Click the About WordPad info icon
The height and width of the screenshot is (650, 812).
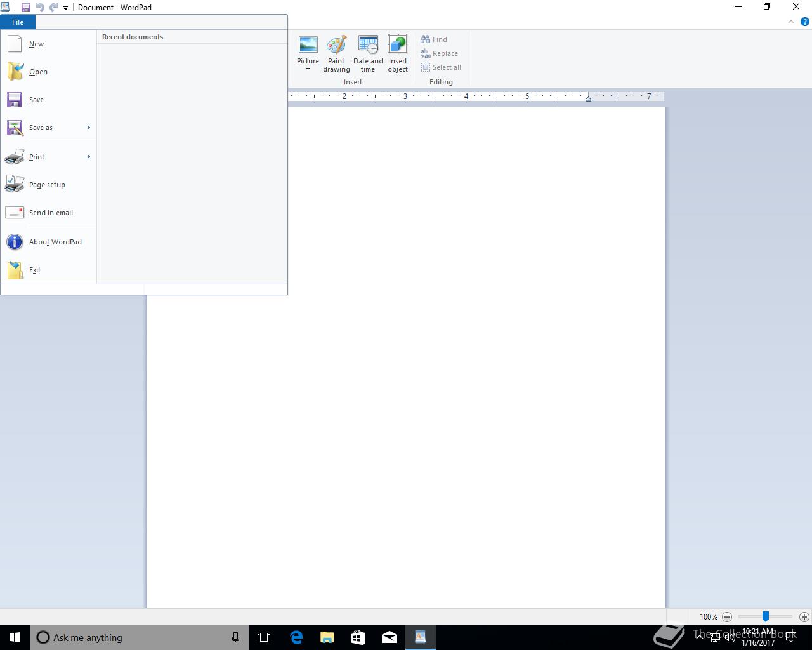pos(15,242)
